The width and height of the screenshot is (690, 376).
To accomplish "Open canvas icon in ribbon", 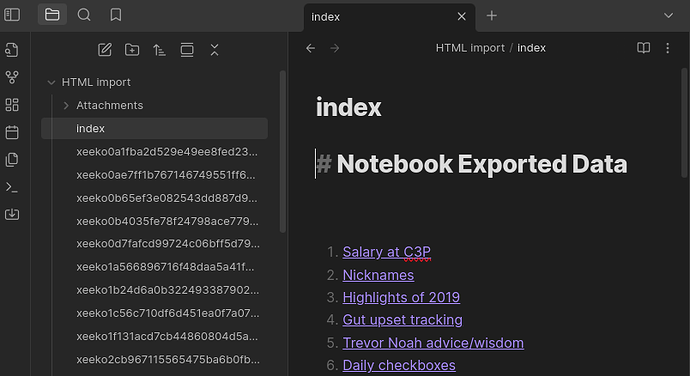I will pyautogui.click(x=12, y=105).
